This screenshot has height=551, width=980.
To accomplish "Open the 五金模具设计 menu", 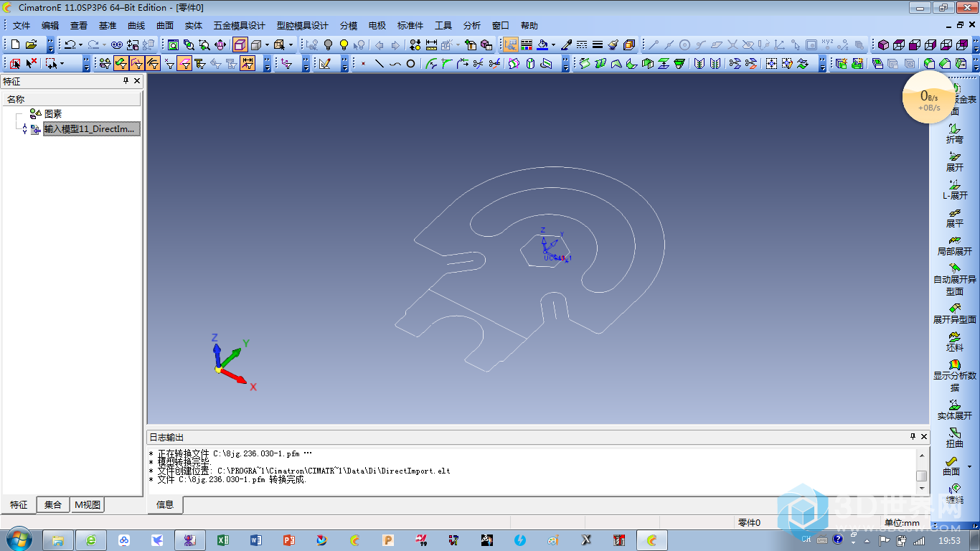I will pos(239,26).
